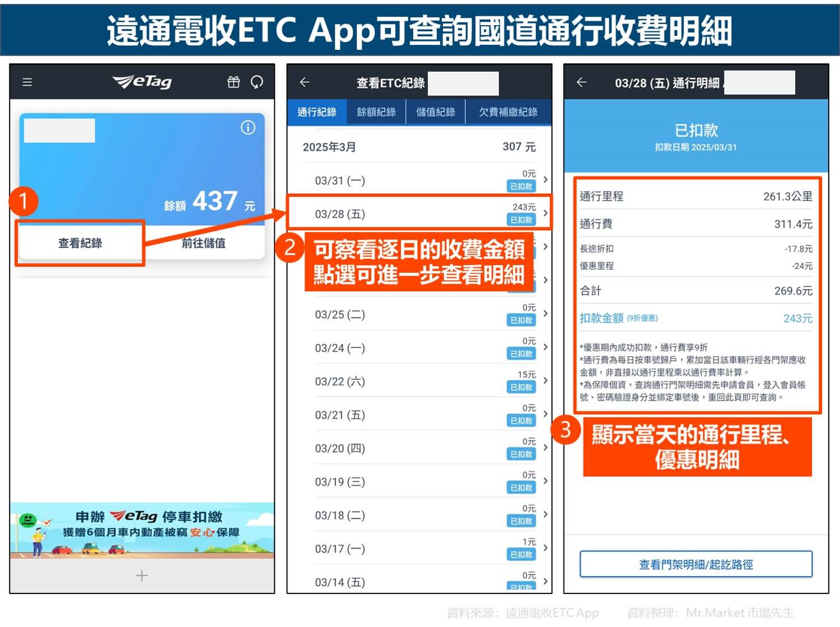This screenshot has width=840, height=627.
Task: Click the 1元 amount on 03/17 row
Action: (529, 542)
